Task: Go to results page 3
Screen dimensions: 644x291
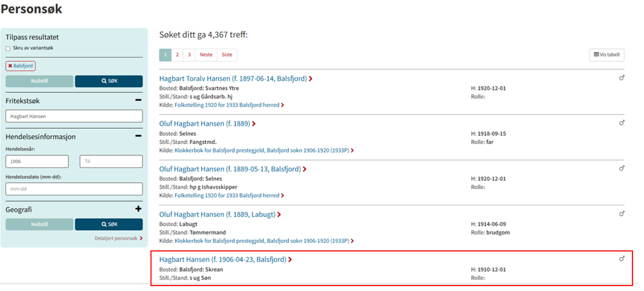Action: (189, 55)
